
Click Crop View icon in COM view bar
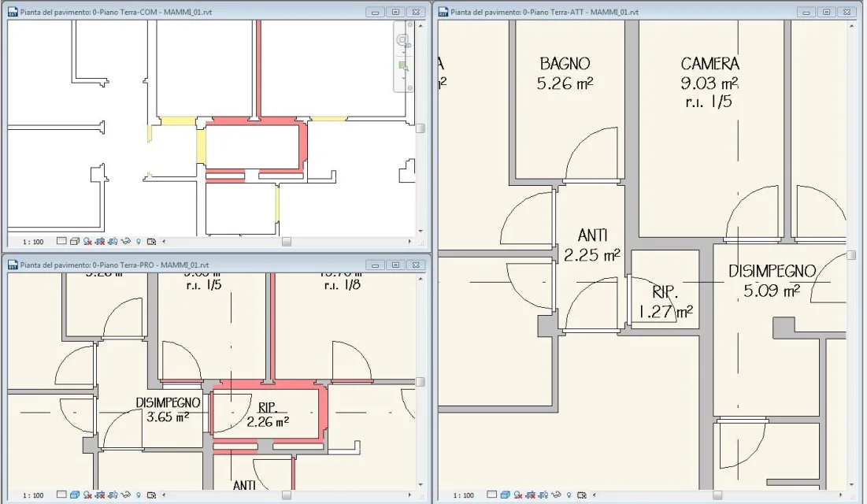(x=113, y=242)
